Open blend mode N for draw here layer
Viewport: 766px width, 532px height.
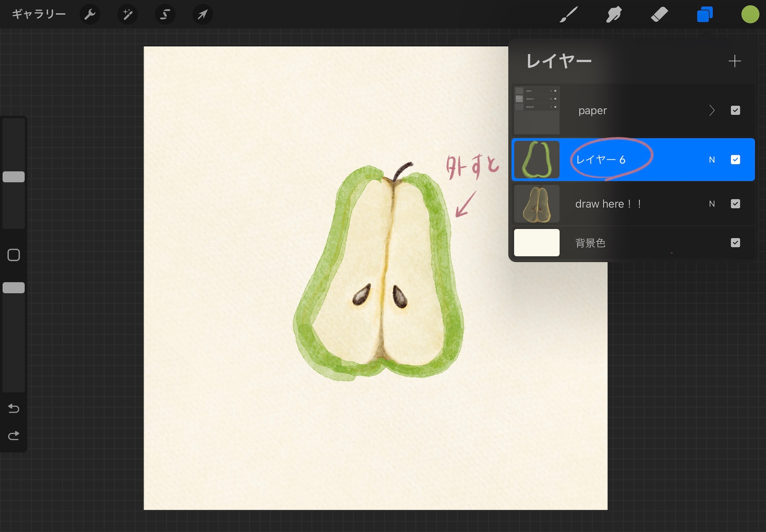712,204
